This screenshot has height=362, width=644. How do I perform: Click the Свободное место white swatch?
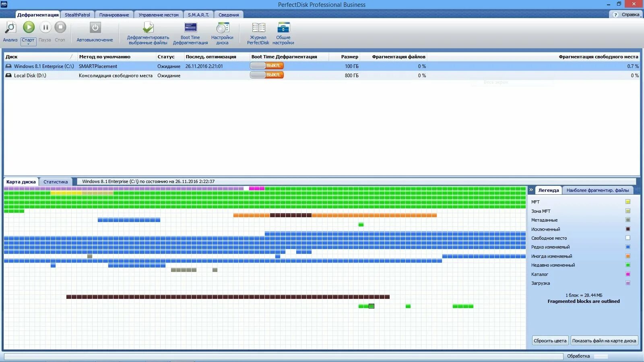628,238
